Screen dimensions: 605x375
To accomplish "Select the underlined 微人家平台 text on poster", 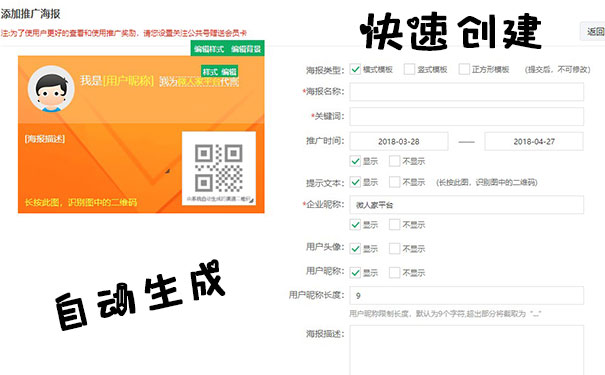I will 198,82.
